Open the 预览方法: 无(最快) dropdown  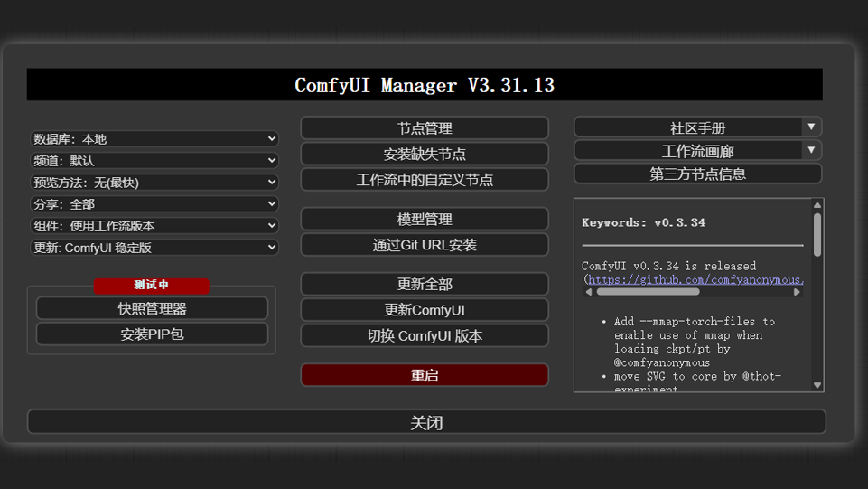(154, 183)
